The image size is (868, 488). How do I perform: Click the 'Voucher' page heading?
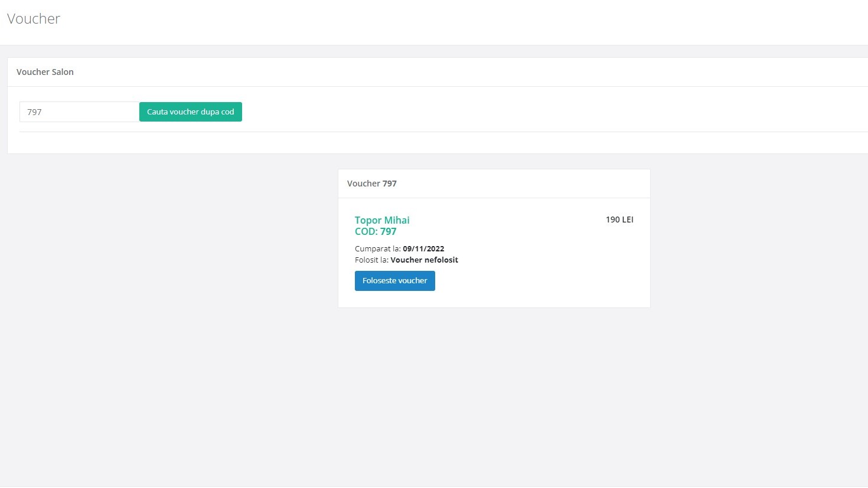[x=34, y=19]
